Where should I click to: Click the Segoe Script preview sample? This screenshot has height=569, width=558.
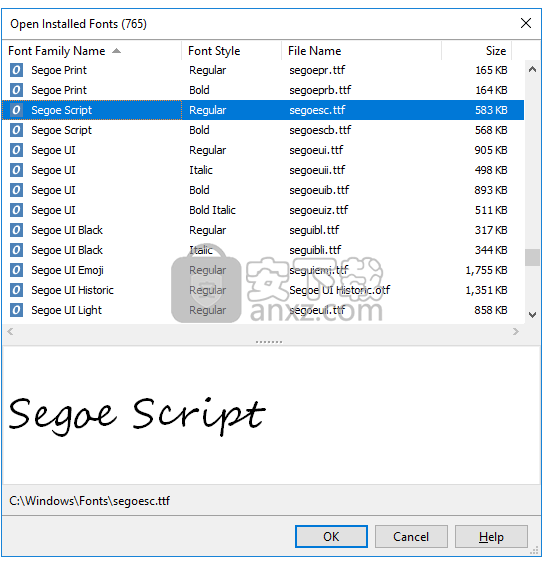click(137, 416)
